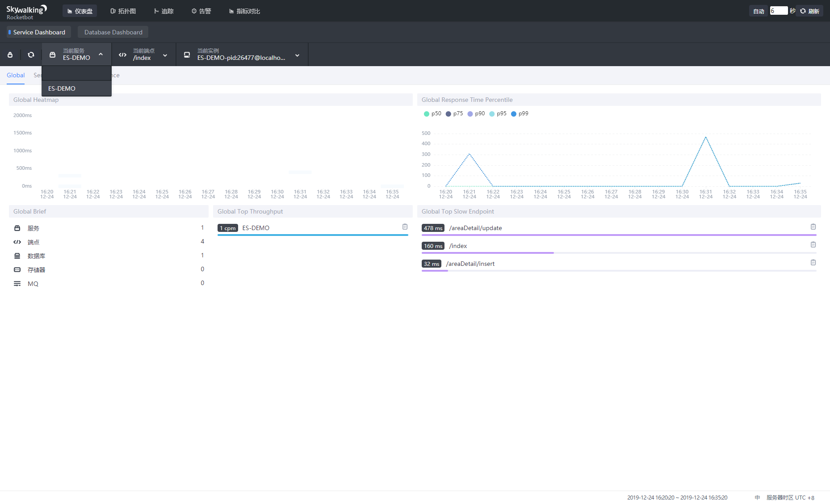830x504 pixels.
Task: Click the service dropdown search field
Action: [76, 73]
